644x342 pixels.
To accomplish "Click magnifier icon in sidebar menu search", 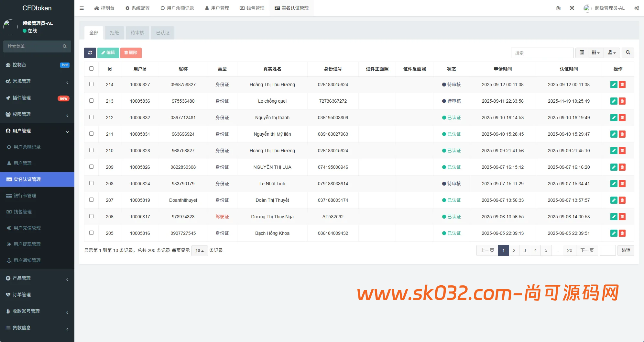I will pyautogui.click(x=65, y=46).
